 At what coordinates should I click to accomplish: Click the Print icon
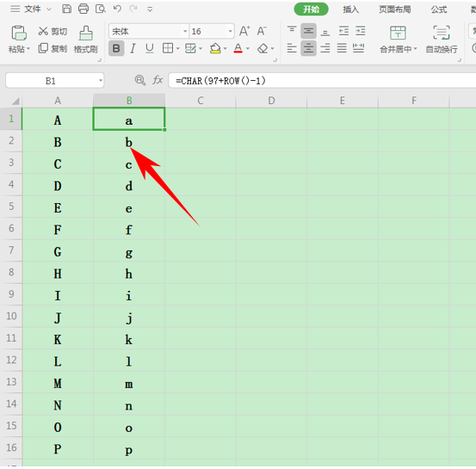[x=83, y=9]
